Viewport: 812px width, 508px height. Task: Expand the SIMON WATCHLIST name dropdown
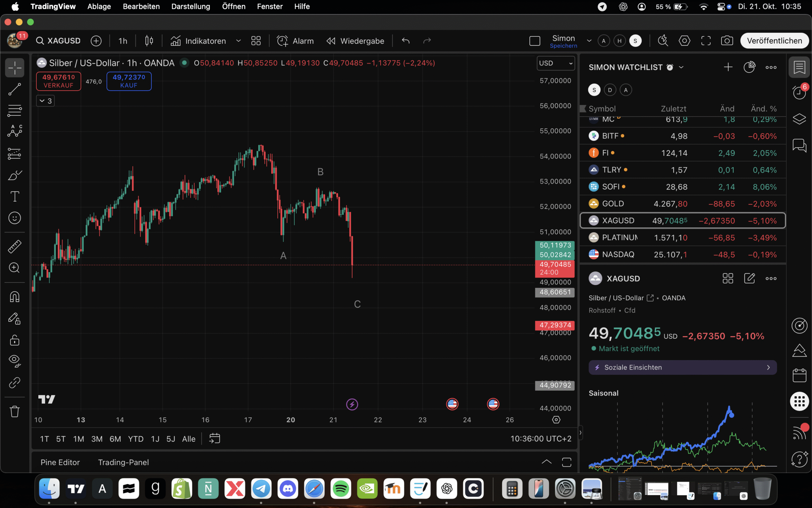click(681, 67)
